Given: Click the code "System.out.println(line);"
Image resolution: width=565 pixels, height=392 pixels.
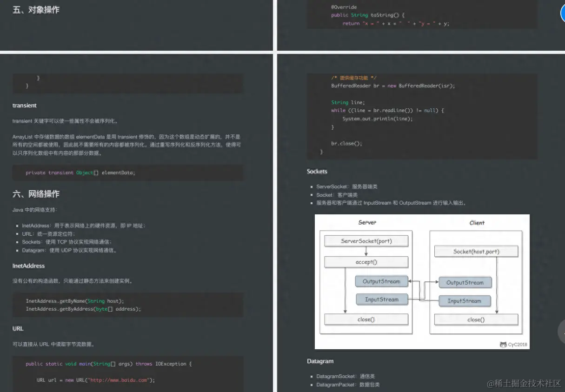Looking at the screenshot, I should point(378,119).
